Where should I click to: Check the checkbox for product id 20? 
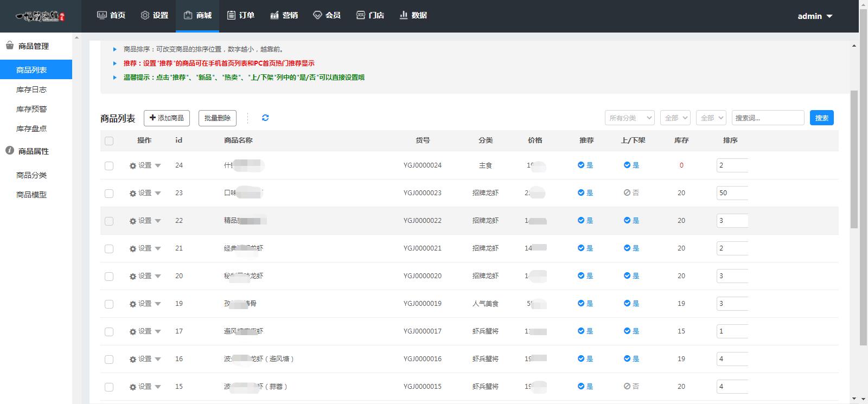coord(109,277)
